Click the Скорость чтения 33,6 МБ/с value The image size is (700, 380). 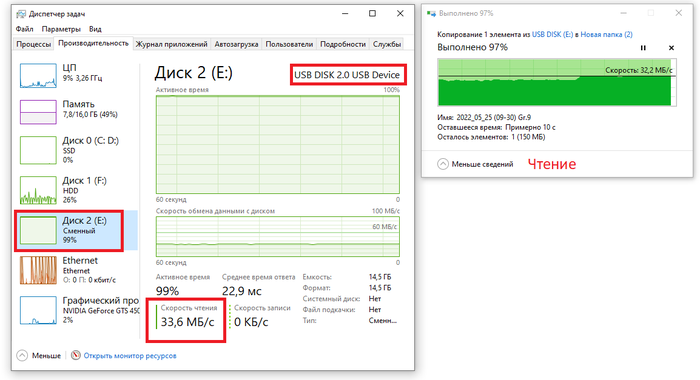click(188, 322)
